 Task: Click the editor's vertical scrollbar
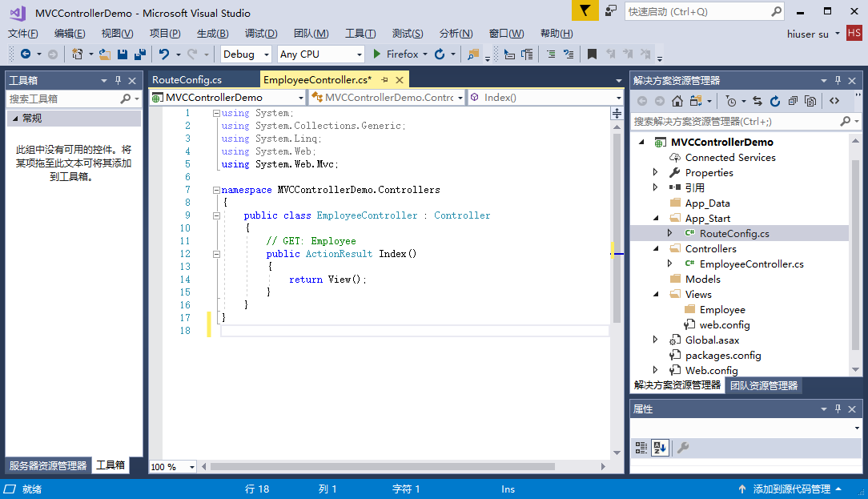(x=617, y=224)
